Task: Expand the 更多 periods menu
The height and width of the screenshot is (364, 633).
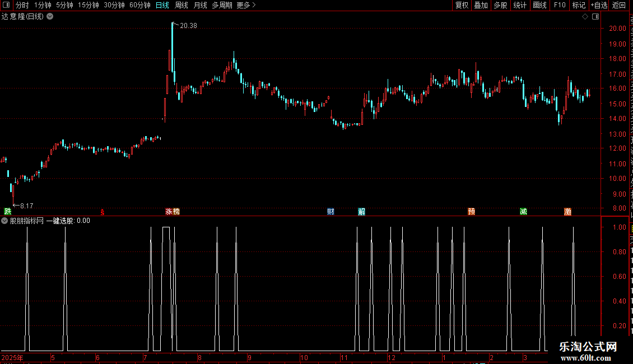Action: coord(246,5)
